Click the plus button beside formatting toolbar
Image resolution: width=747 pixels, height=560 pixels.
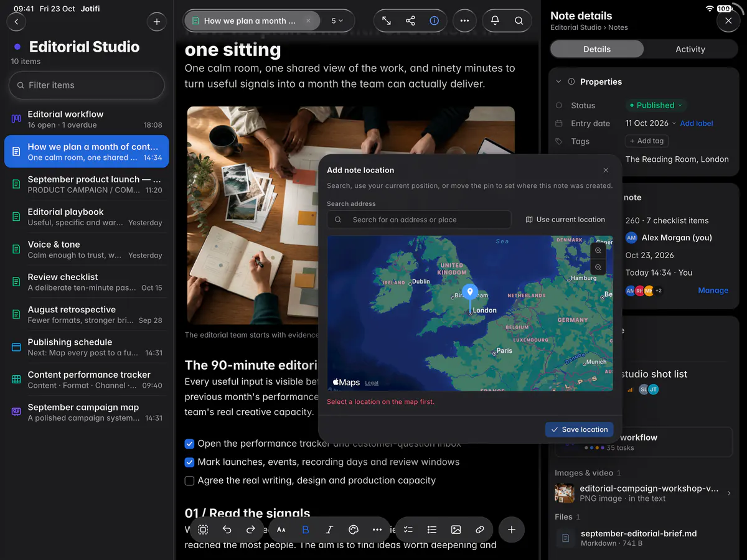[512, 530]
